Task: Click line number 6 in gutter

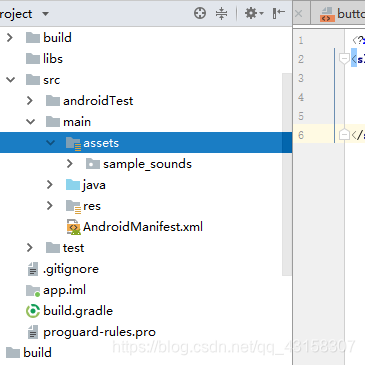Action: point(301,135)
